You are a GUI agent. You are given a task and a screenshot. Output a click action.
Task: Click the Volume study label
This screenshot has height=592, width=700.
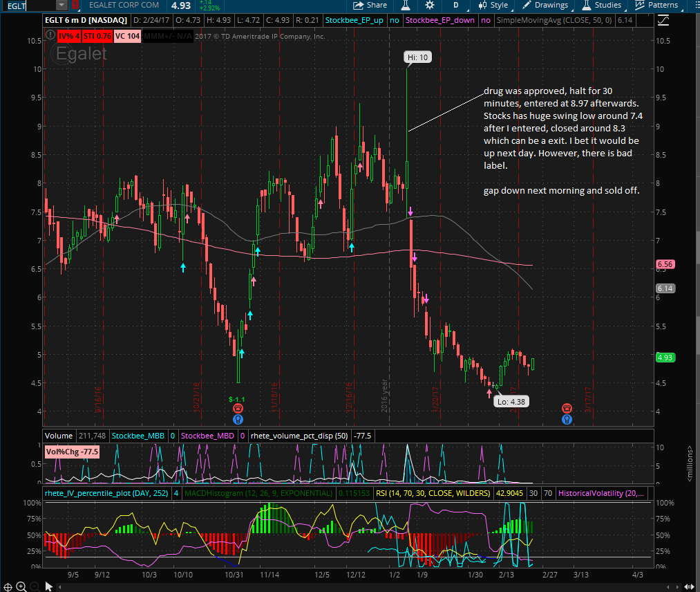59,436
